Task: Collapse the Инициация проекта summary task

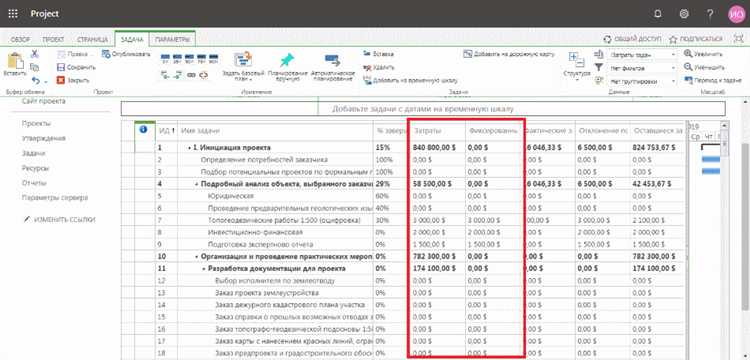Action: point(190,148)
